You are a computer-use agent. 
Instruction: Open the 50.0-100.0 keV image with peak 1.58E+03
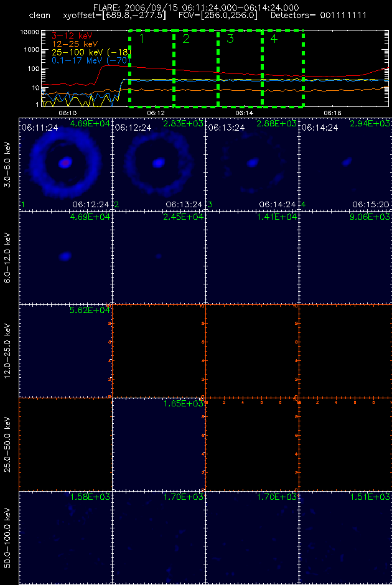[65, 537]
